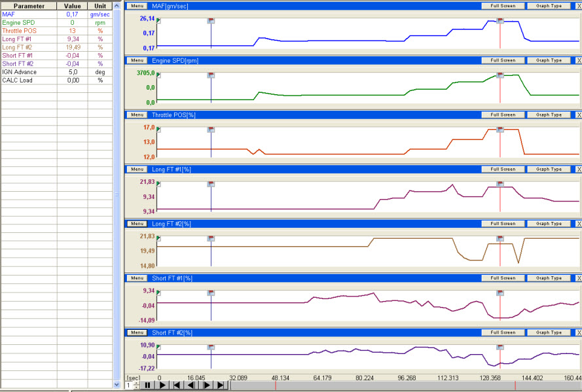Open Graph Type for MAF graph

549,6
